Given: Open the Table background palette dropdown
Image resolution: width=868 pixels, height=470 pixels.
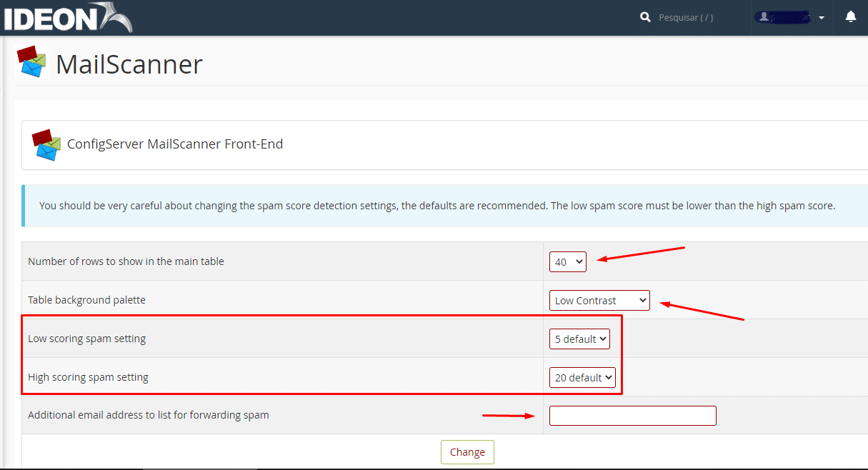Looking at the screenshot, I should tap(599, 300).
